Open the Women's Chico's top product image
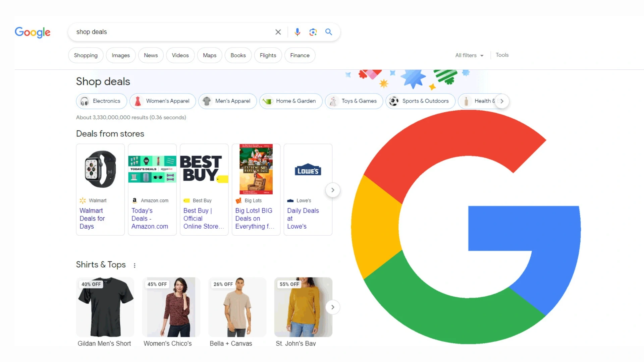The height and width of the screenshot is (362, 644). 171,307
